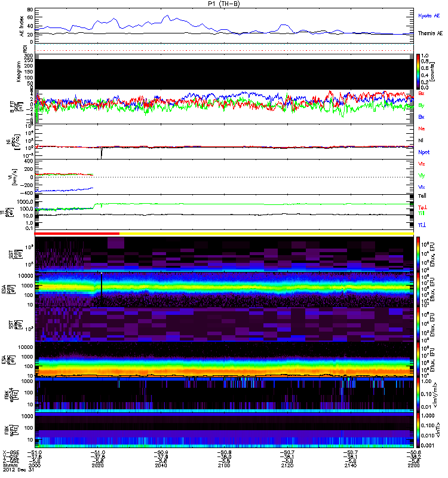Click the red Te perpendicular legend label
Image resolution: width=448 pixels, height=478 pixels.
click(422, 207)
